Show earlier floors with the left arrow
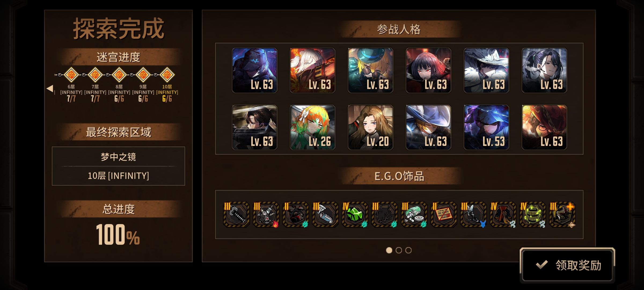Screen dimensions: 644x290 point(50,88)
